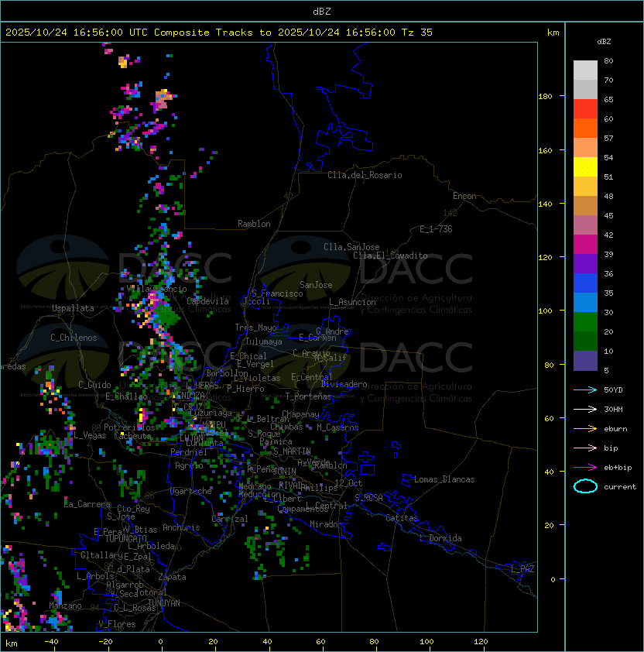Click the 'Agrelo' map label

189,465
